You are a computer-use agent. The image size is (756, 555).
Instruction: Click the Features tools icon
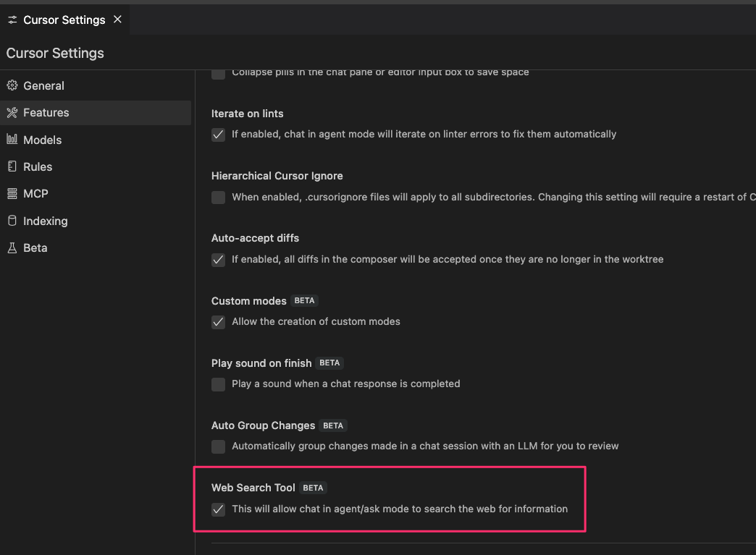[x=12, y=113]
